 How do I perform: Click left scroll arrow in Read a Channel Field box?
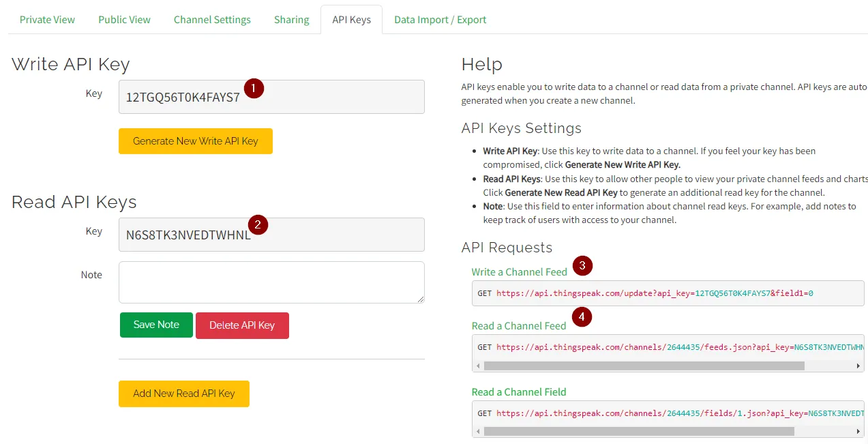click(478, 431)
